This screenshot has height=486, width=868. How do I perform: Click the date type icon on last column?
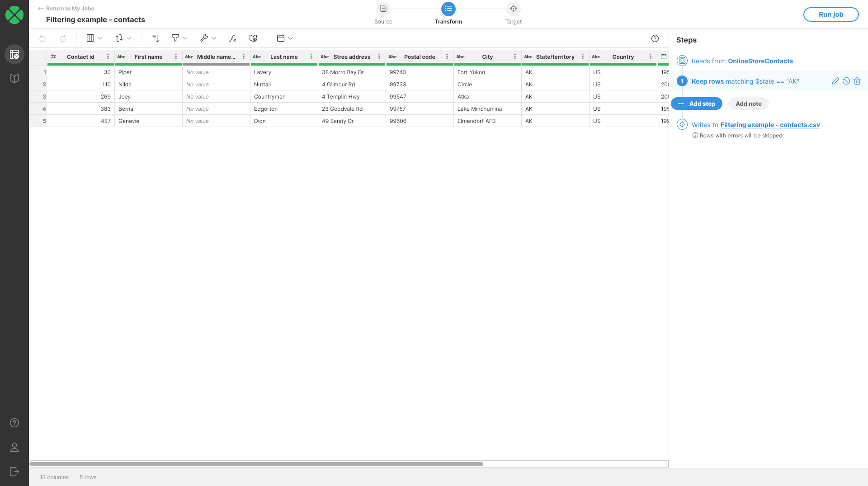[x=664, y=57]
